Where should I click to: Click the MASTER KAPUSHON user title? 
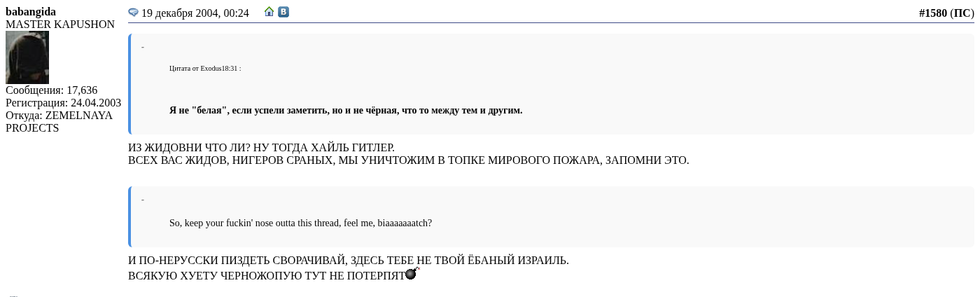pyautogui.click(x=60, y=25)
